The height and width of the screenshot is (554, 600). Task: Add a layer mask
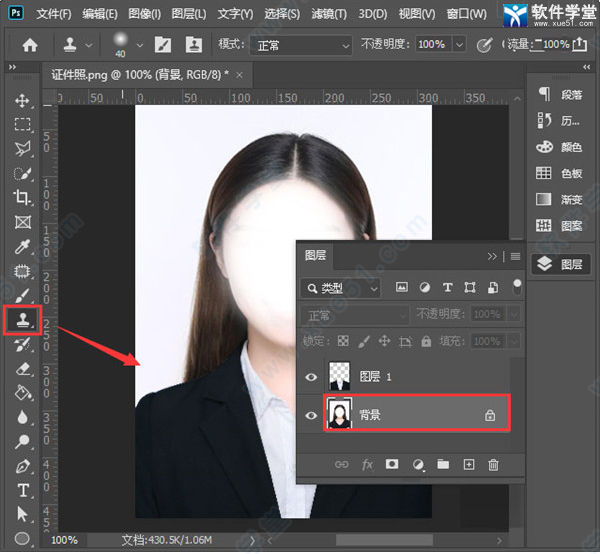[393, 464]
